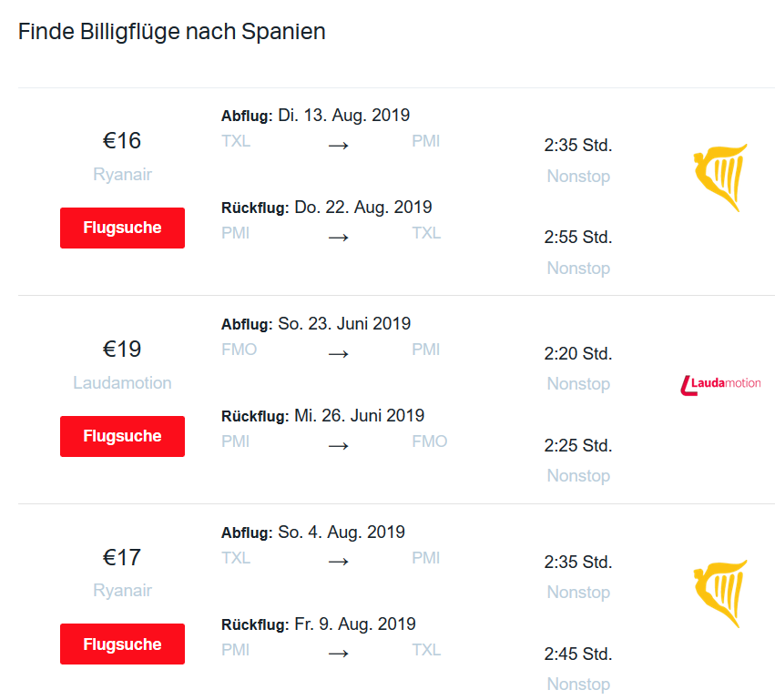Click arrow on PMI to FMO 26. Juni return
This screenshot has width=775, height=700.
[339, 446]
